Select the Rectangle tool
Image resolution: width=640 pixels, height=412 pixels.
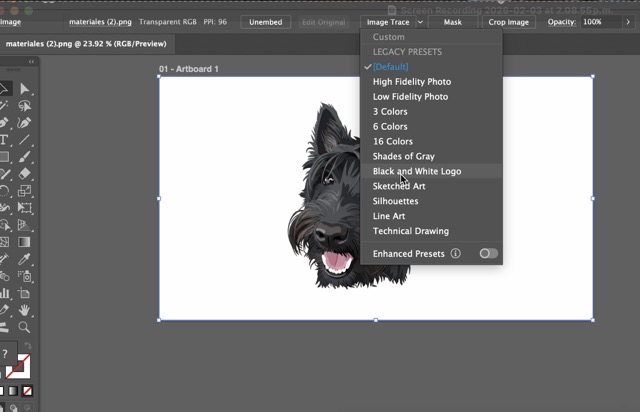pyautogui.click(x=4, y=157)
